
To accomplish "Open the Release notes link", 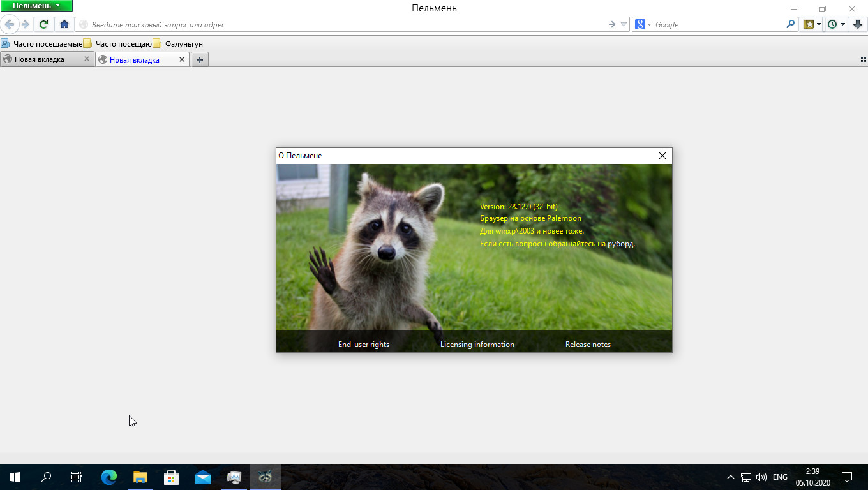I will 588,345.
